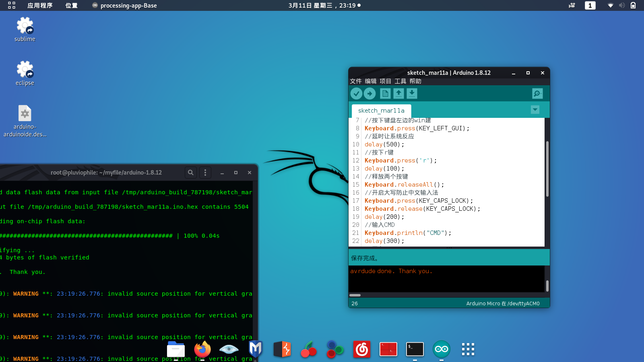Launch the colored-circles app in dock
Screen dimensions: 644x362
[x=335, y=349]
